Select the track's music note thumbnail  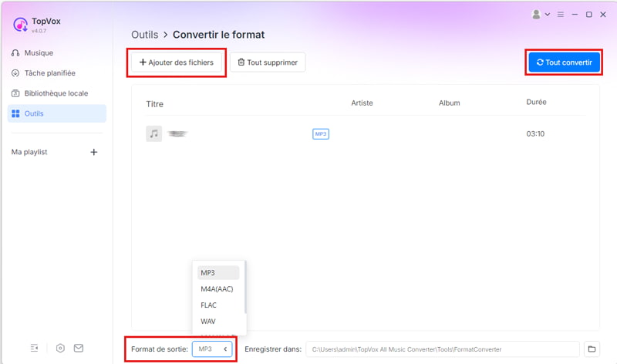(x=153, y=133)
